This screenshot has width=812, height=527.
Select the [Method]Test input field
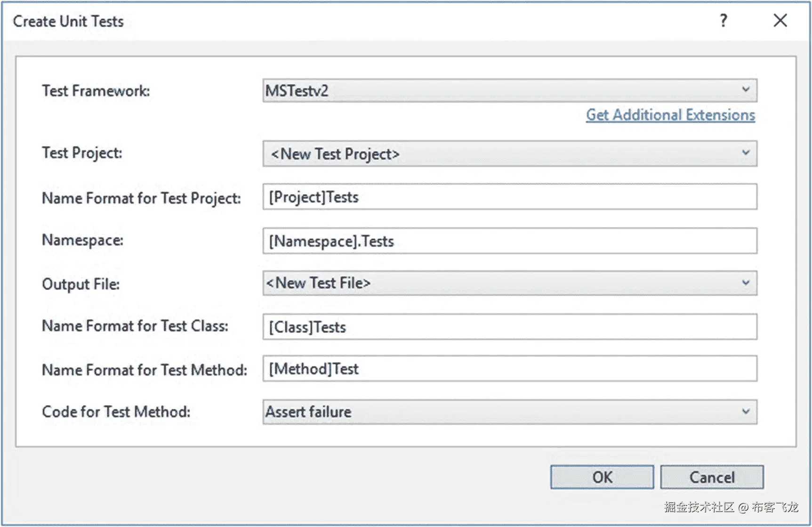(509, 369)
